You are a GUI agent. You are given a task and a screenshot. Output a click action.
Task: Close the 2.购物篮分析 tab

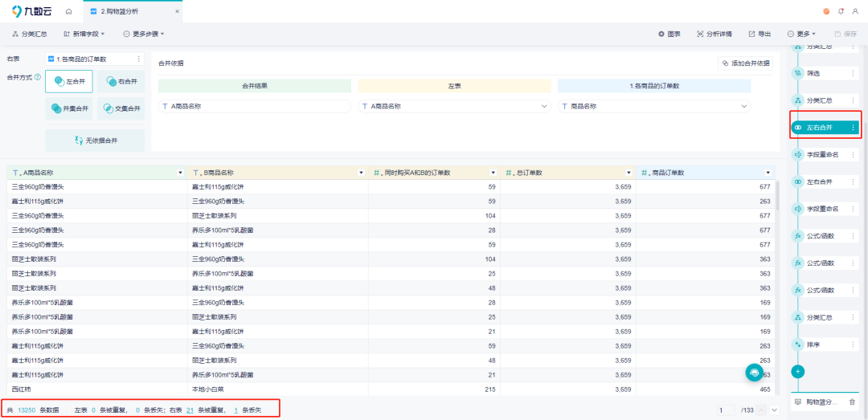pos(177,11)
